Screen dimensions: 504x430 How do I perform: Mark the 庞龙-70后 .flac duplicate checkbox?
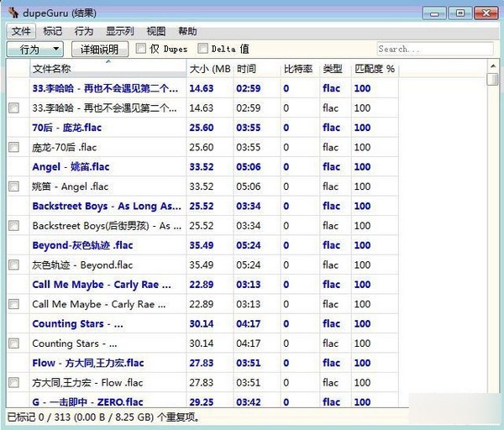point(13,147)
